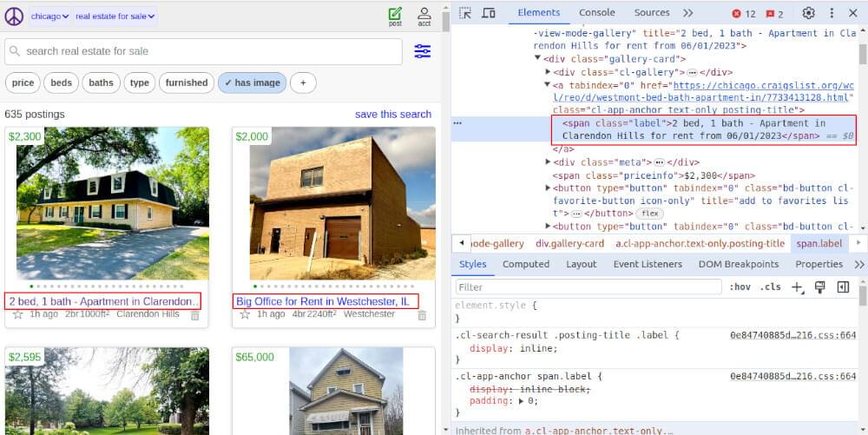Select the Layout tab

point(582,265)
